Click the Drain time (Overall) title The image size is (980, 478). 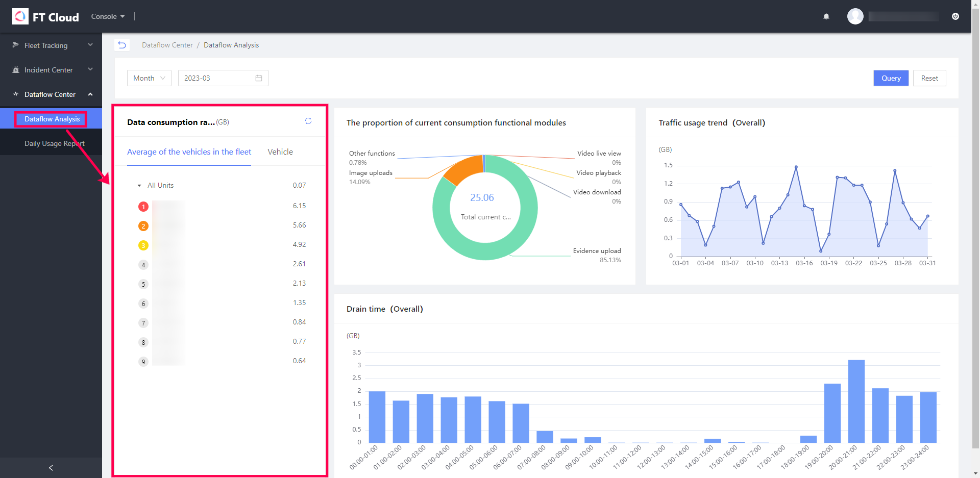(385, 309)
